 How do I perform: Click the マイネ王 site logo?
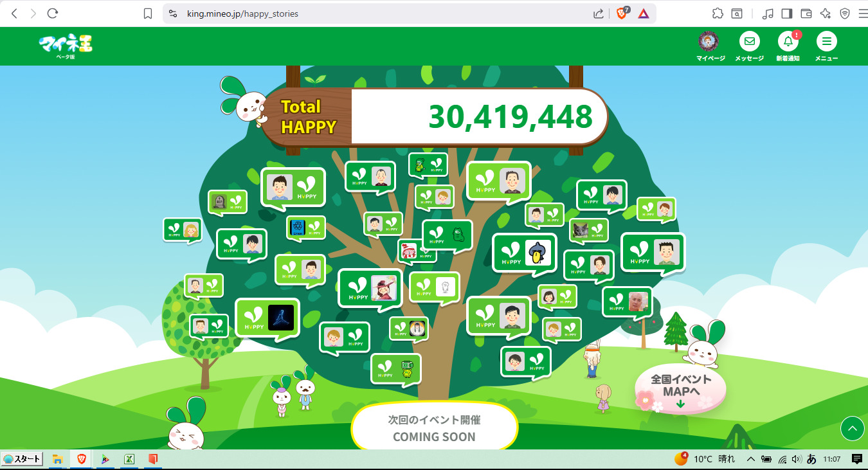[66, 46]
